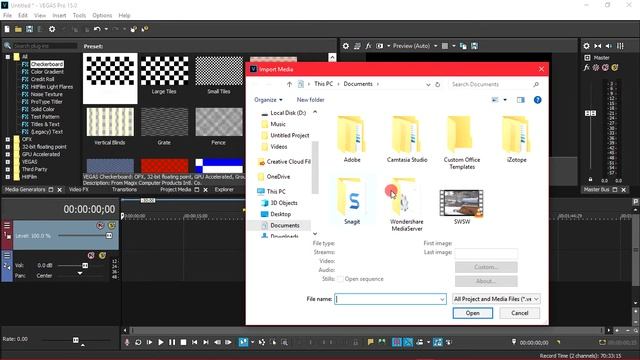This screenshot has height=360, width=640.
Task: Solo the video track
Action: pyautogui.click(x=111, y=225)
